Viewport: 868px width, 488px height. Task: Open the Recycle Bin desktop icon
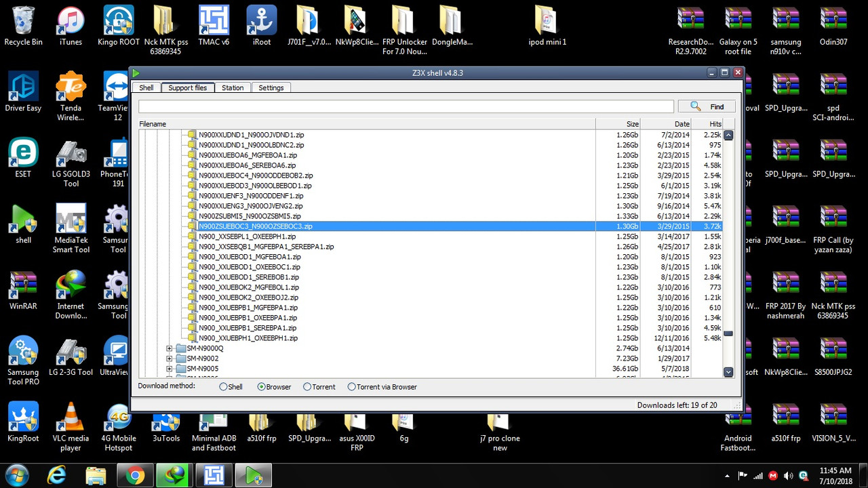(23, 26)
